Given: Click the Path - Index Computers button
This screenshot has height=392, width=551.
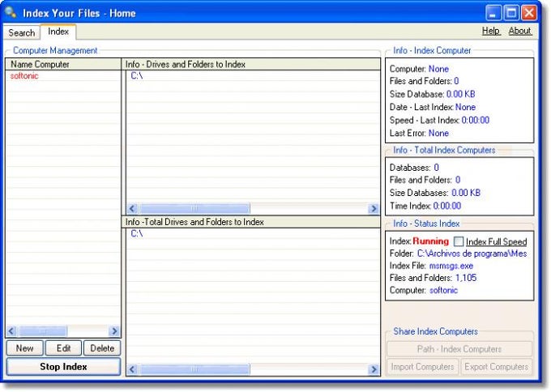Looking at the screenshot, I should pos(459,349).
